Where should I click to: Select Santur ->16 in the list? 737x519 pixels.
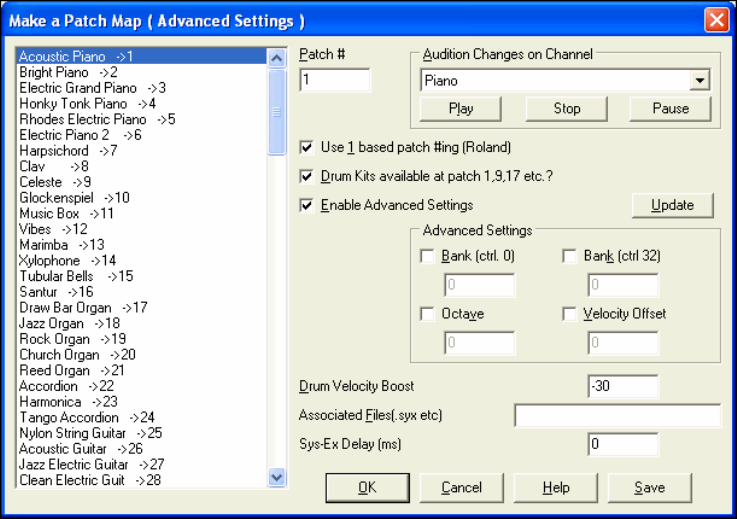[141, 292]
